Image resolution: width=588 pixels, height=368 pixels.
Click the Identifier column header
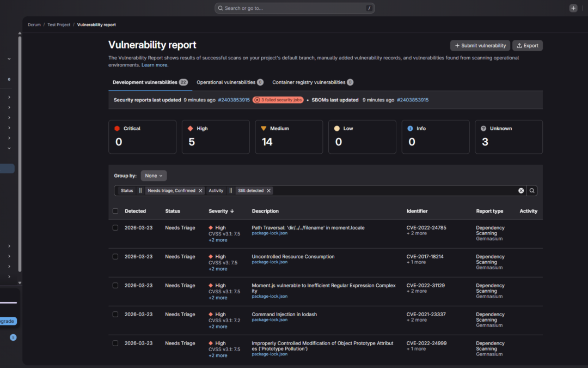click(417, 212)
